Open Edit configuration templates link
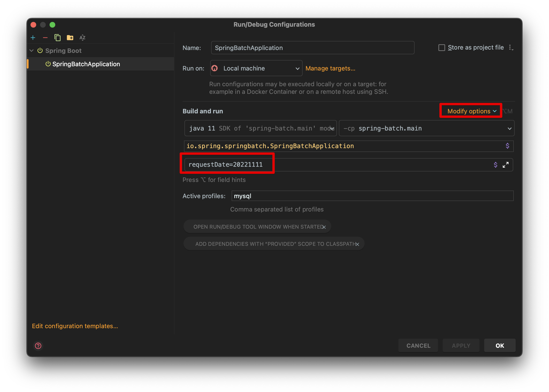Viewport: 549px width, 392px height. click(75, 326)
